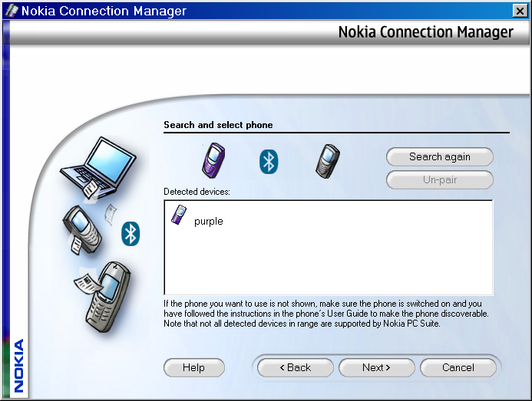532x401 pixels.
Task: Proceed with the Next button
Action: coord(377,368)
